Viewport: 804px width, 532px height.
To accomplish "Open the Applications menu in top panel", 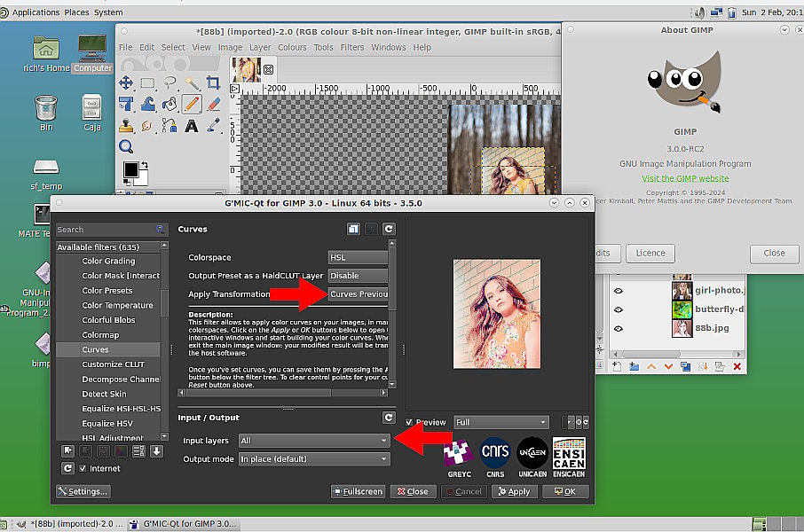I will pos(35,12).
